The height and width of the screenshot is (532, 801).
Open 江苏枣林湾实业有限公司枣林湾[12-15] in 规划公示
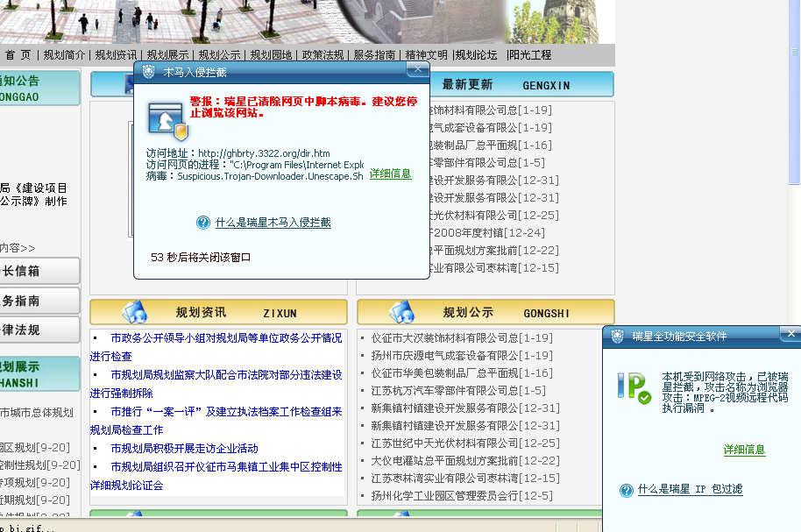(465, 478)
